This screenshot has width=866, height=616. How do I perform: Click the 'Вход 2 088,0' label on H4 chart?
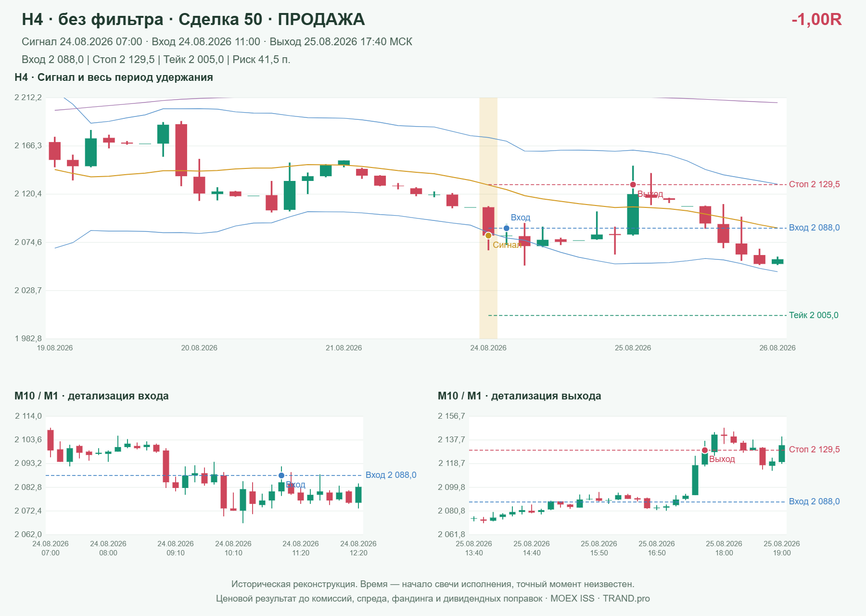pyautogui.click(x=815, y=228)
